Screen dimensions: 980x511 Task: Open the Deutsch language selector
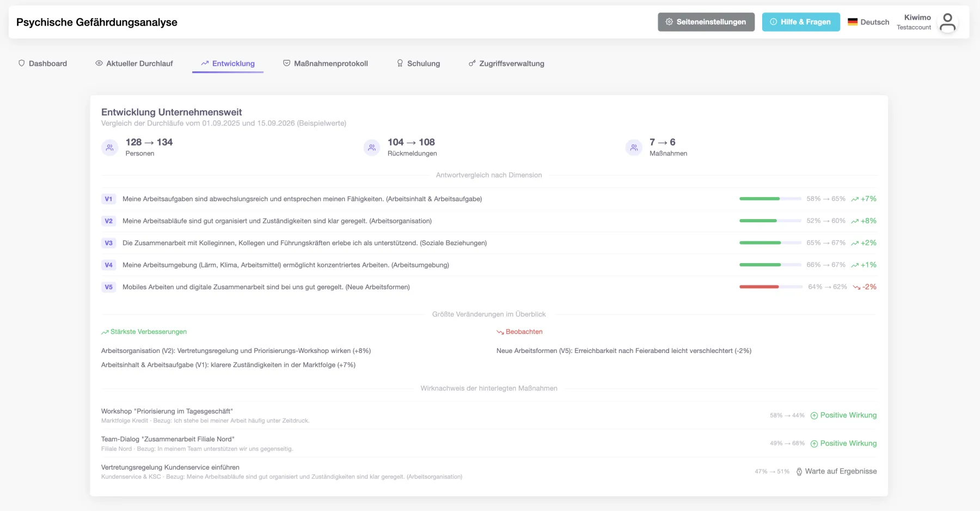[x=868, y=22]
